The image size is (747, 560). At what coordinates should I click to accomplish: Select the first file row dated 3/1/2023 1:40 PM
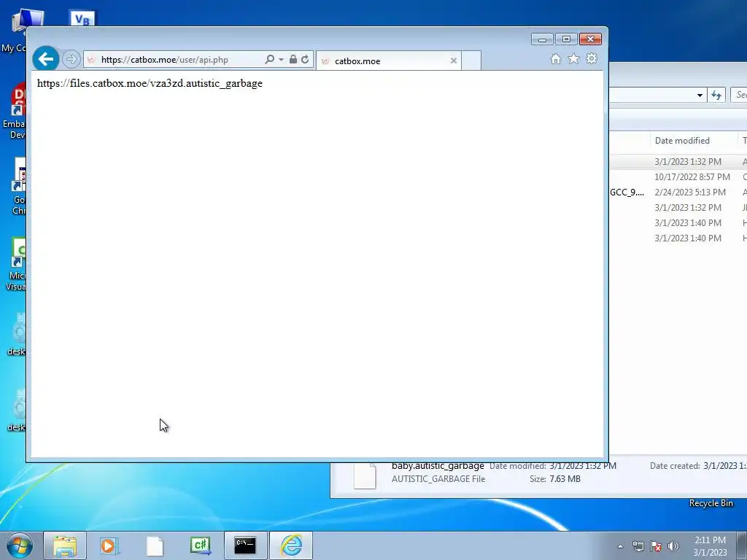click(678, 223)
